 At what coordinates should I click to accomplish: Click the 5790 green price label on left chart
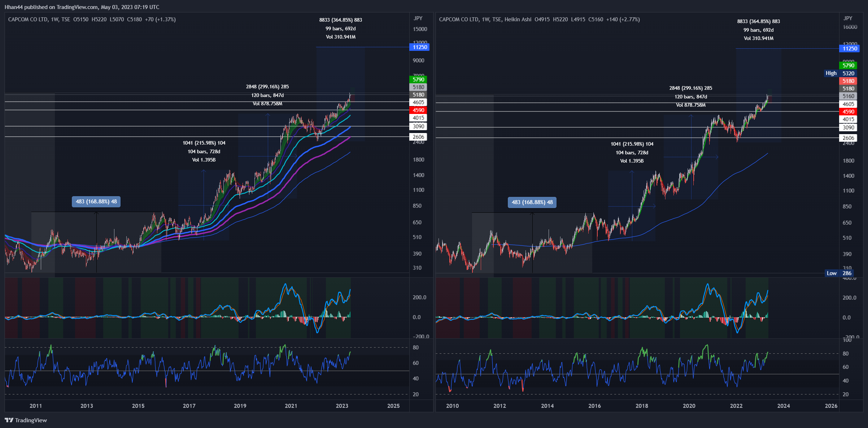click(418, 80)
